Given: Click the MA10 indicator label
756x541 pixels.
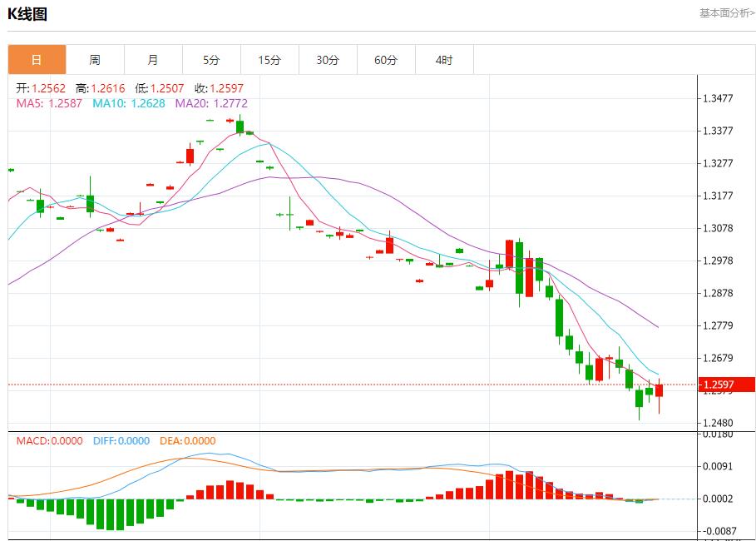Looking at the screenshot, I should pos(128,103).
